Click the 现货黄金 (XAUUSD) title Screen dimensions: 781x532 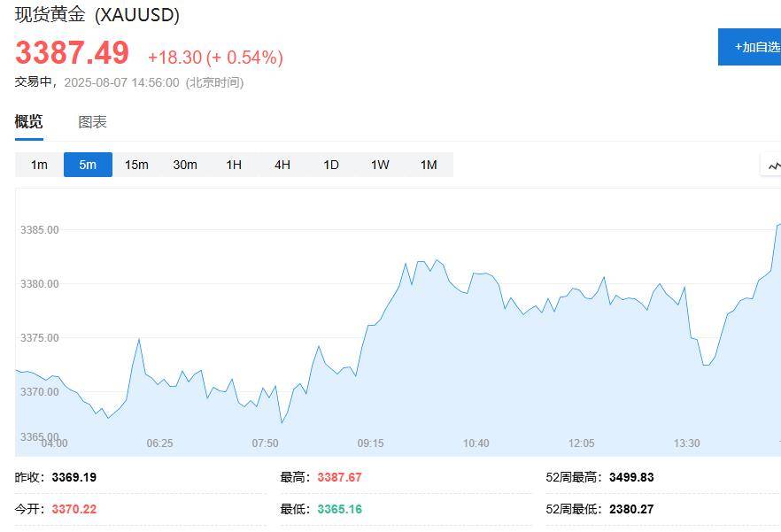coord(96,14)
